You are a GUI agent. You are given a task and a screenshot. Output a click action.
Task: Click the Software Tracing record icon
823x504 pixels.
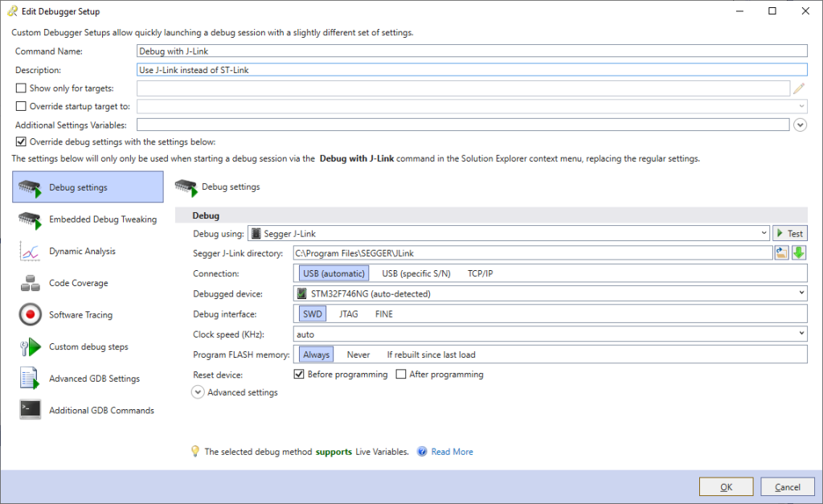click(x=30, y=315)
